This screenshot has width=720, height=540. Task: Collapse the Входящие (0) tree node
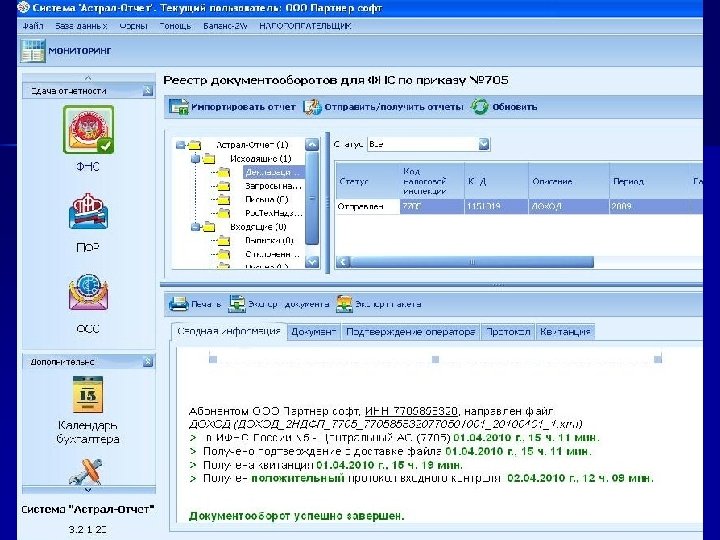(x=195, y=227)
